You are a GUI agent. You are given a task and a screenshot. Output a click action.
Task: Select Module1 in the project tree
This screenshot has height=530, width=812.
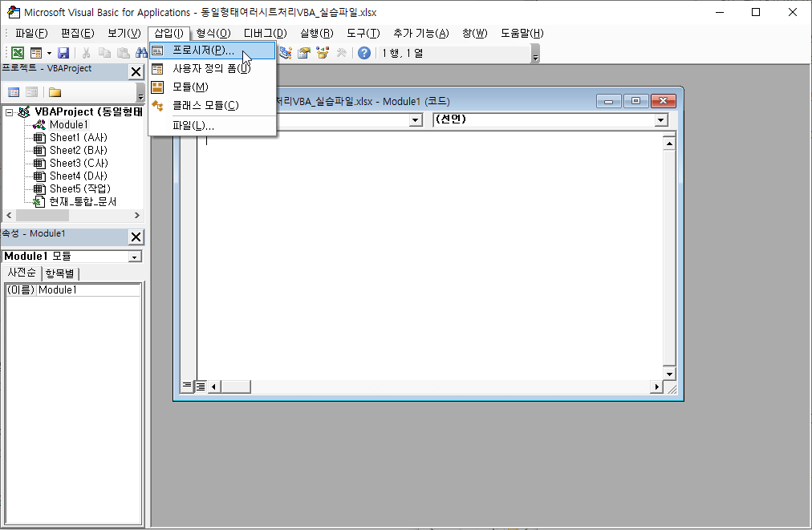click(69, 124)
